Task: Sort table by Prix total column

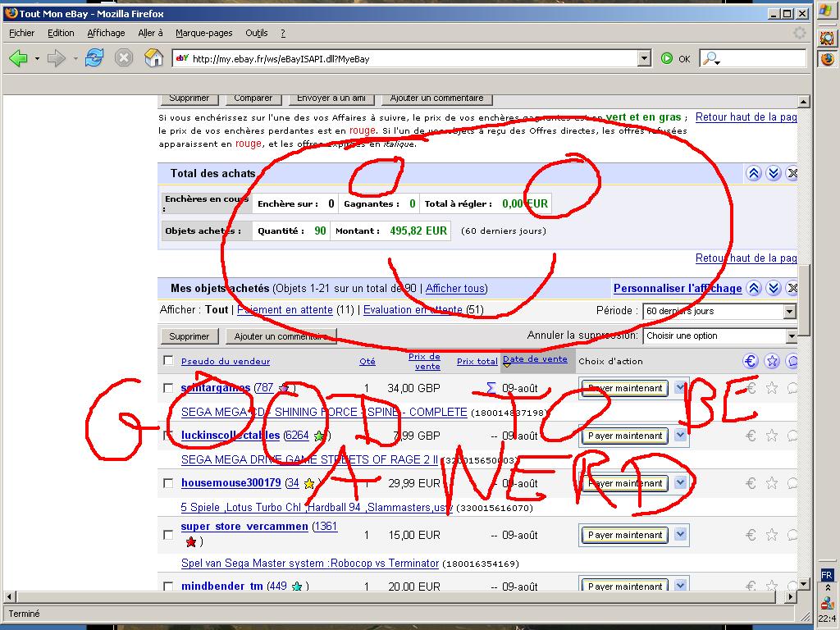Action: point(477,362)
